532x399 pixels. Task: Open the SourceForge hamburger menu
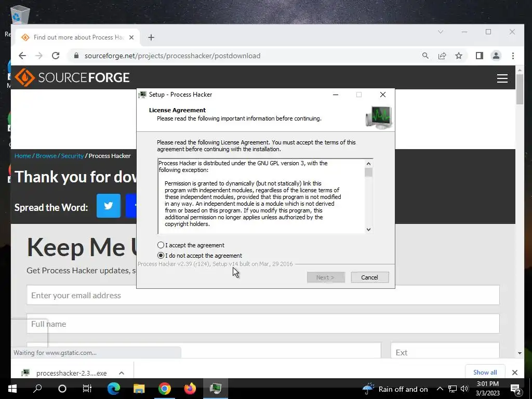[x=502, y=78]
